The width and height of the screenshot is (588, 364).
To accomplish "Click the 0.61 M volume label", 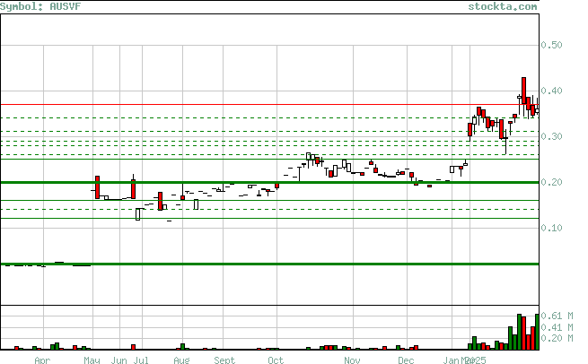I will [x=557, y=316].
